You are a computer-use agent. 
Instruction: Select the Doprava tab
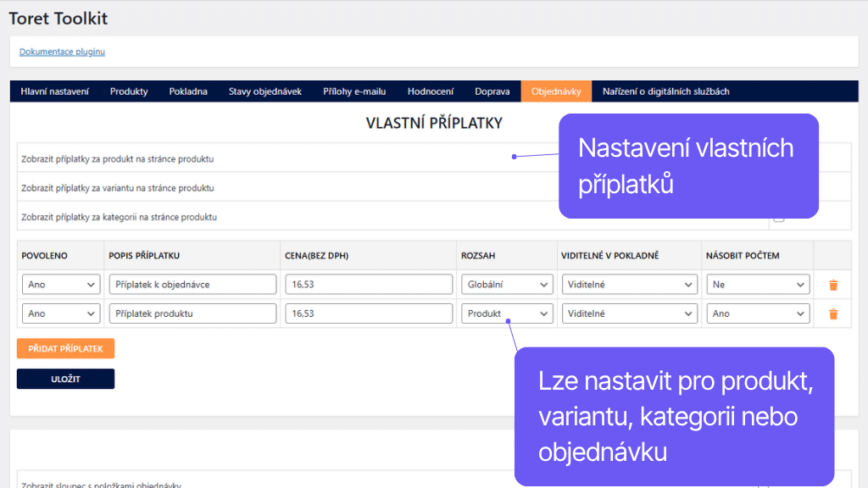click(x=492, y=91)
